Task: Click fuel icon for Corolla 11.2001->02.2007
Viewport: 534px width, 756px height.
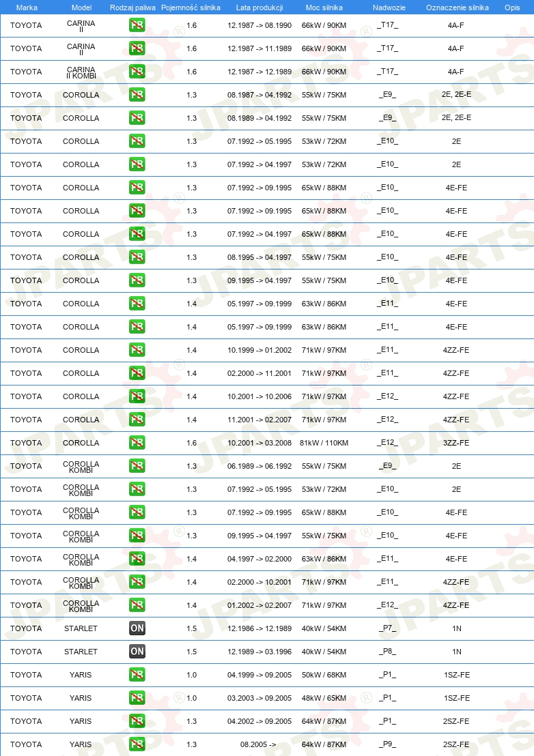Action: pos(137,420)
